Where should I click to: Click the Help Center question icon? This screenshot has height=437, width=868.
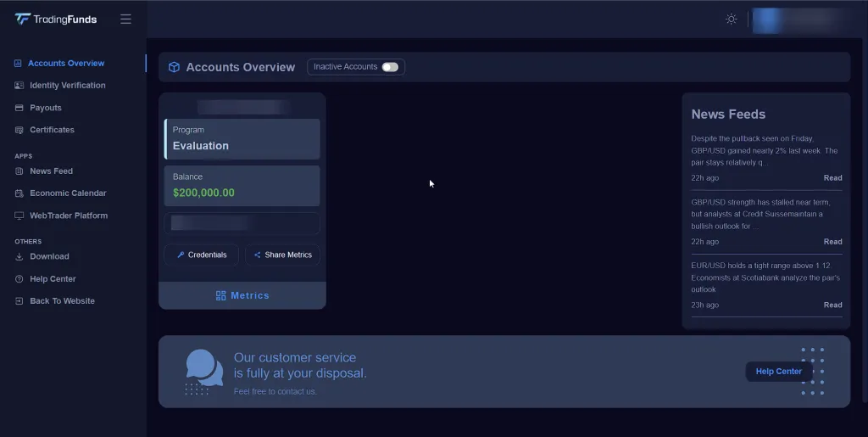point(19,279)
